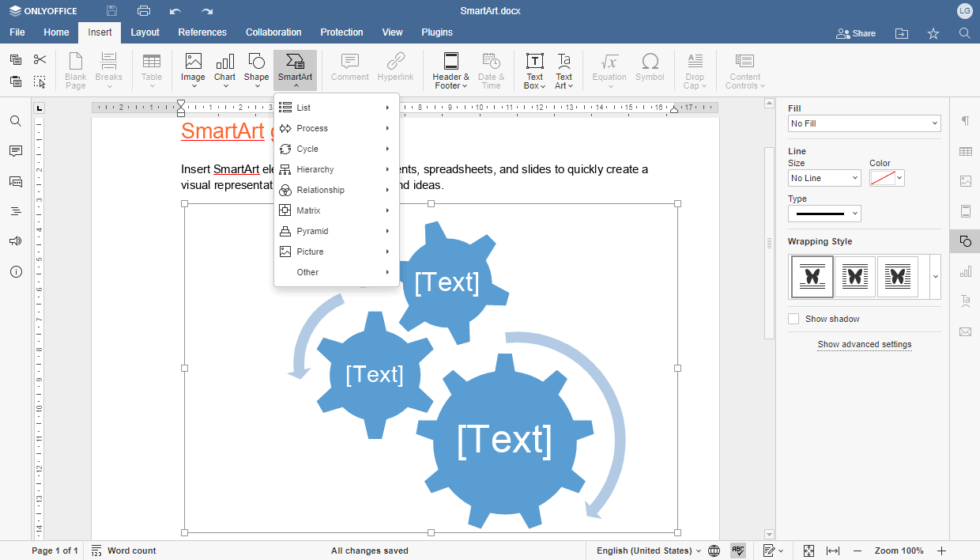
Task: Open the Symbol insertion tool
Action: point(650,70)
